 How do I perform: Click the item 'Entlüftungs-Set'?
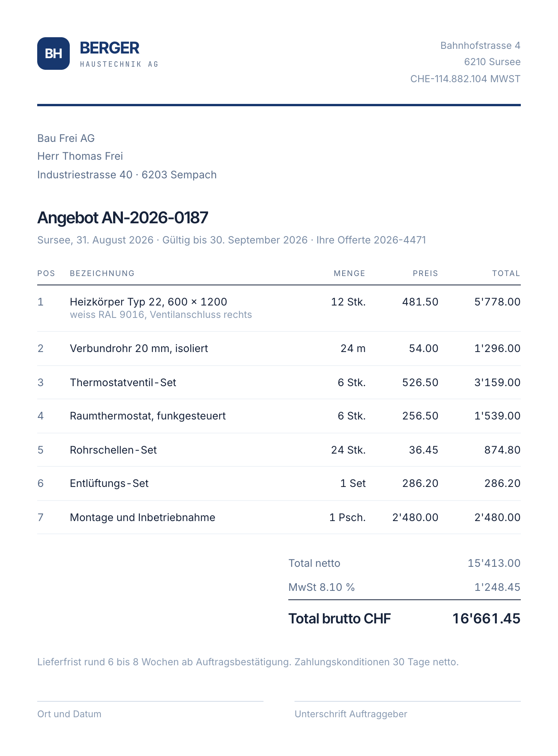coord(109,483)
